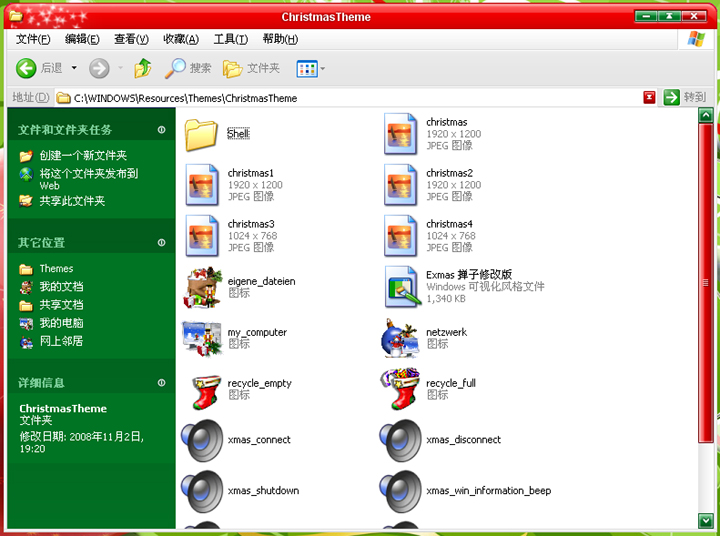Open the 帮助(H) menu
This screenshot has width=720, height=536.
pyautogui.click(x=280, y=39)
